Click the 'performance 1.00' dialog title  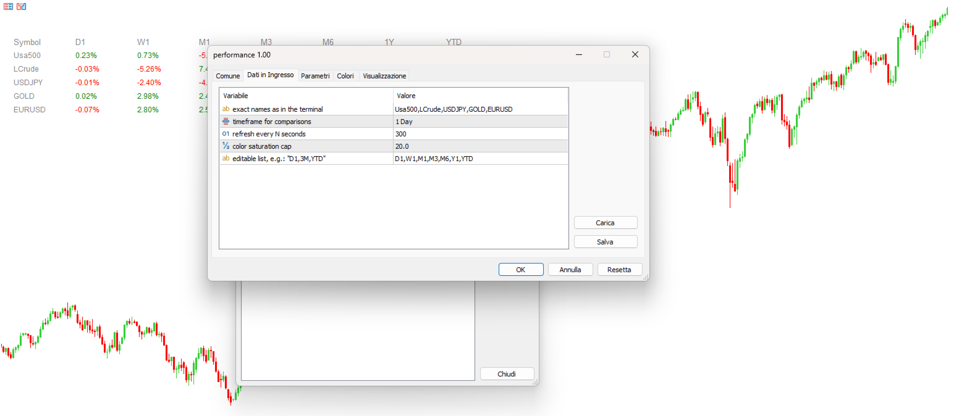[x=242, y=55]
